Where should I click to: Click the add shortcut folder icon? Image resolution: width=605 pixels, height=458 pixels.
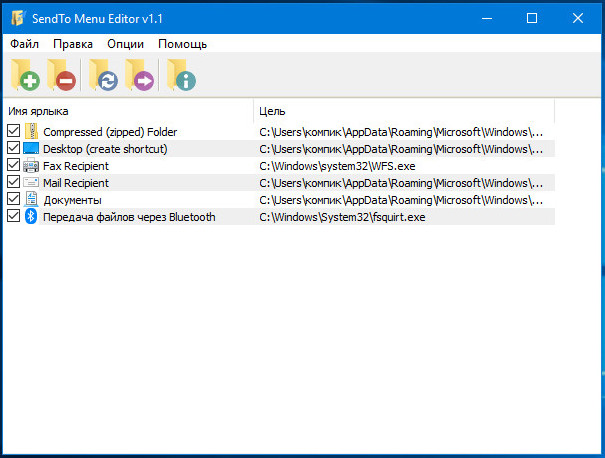25,75
